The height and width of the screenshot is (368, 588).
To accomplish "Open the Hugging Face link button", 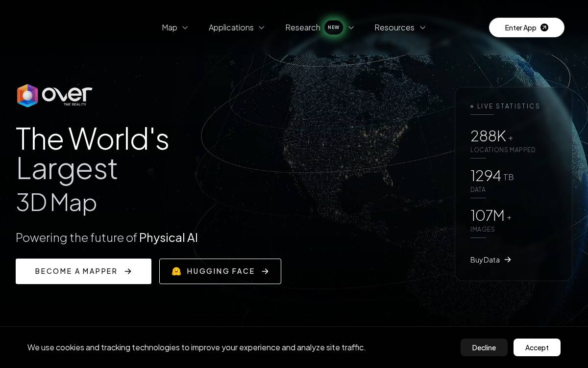I will coord(220,271).
